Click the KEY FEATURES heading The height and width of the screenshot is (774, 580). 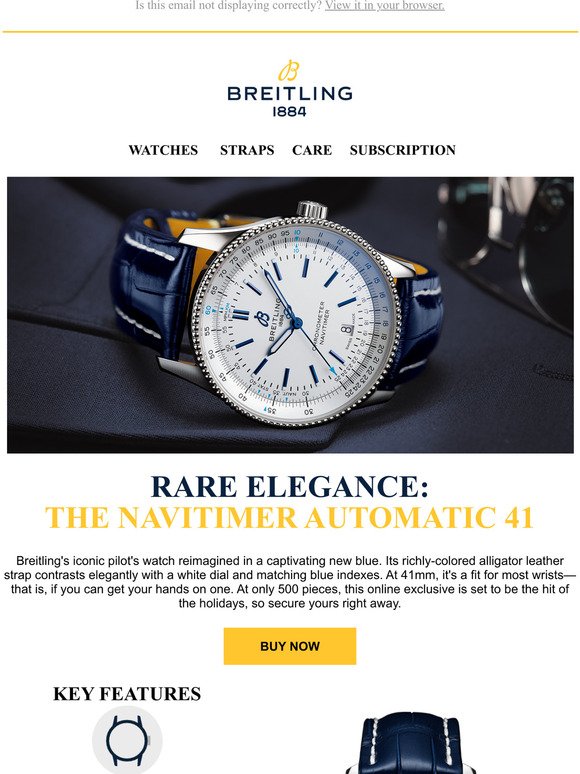127,694
